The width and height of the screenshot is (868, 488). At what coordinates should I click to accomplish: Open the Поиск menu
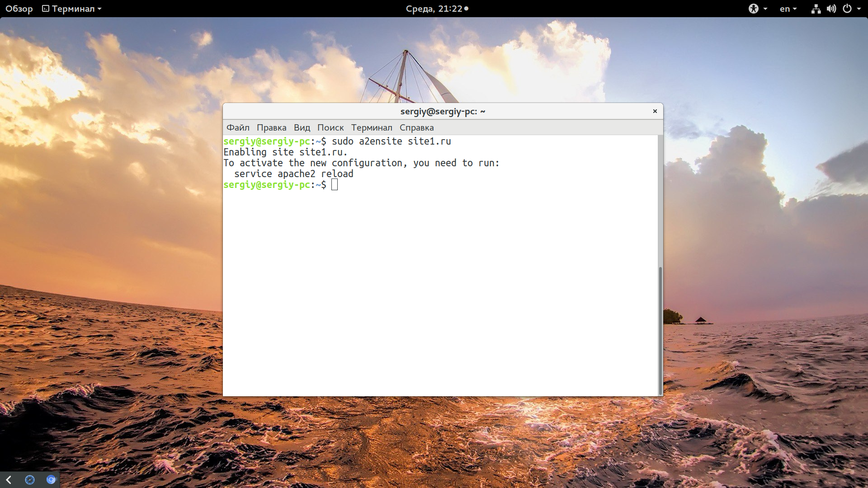[330, 128]
